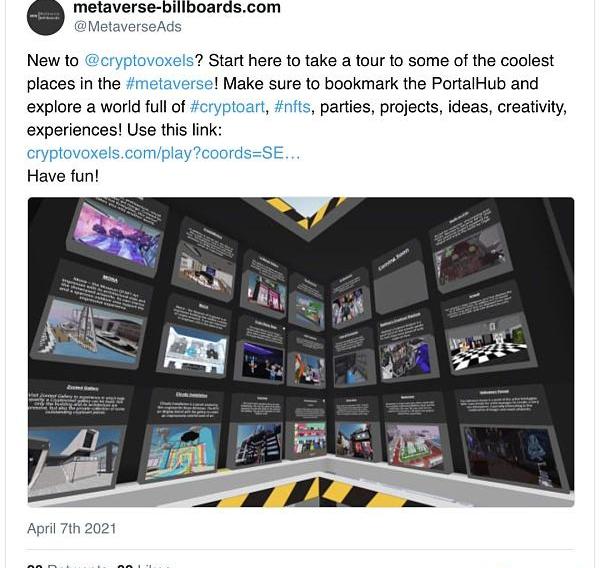The image size is (600, 568).
Task: Click the metaverse-billboards.com account name
Action: 177,7
